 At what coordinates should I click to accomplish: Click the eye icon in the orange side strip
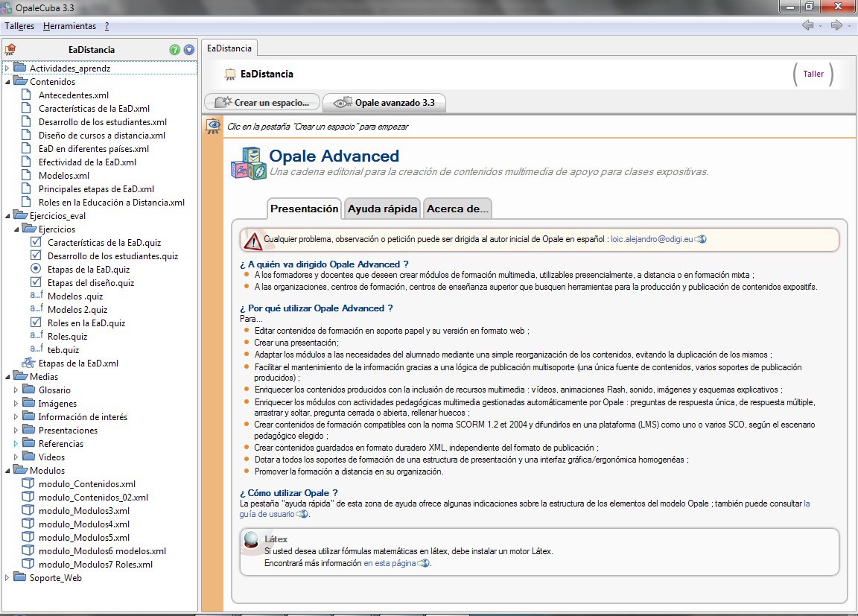click(212, 126)
